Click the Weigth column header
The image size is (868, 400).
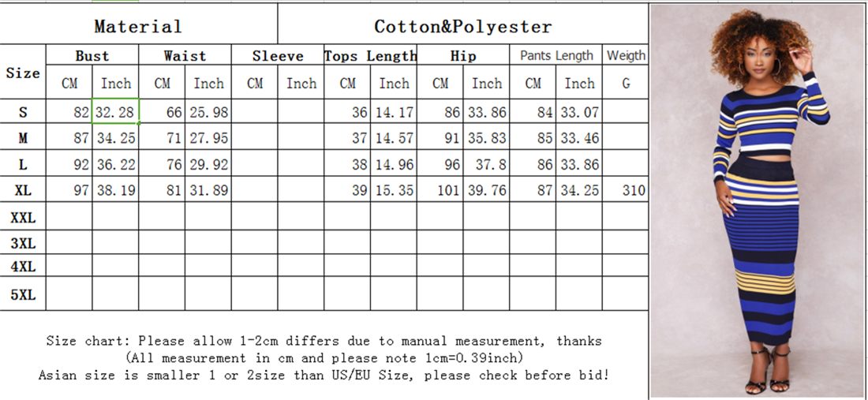tap(626, 56)
